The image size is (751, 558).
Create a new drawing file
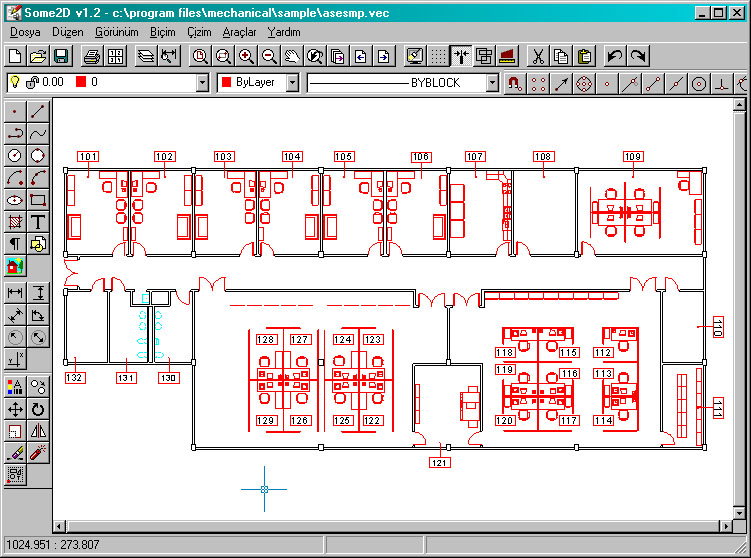click(15, 57)
